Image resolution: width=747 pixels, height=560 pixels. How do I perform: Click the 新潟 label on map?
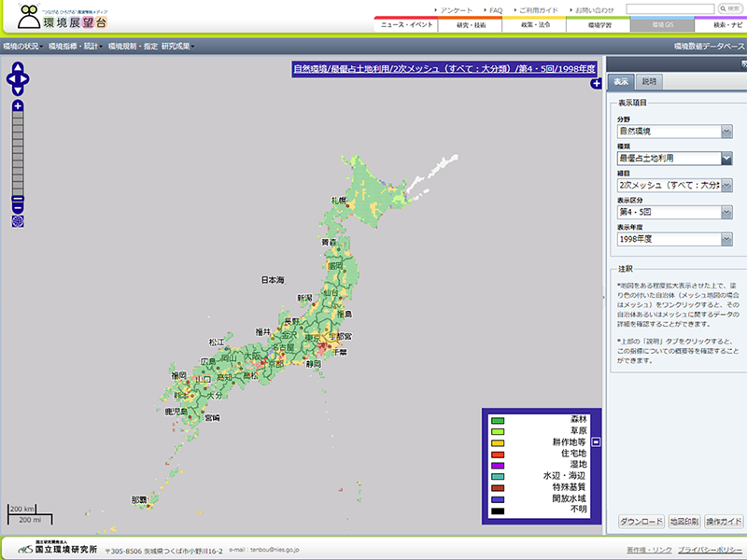click(x=305, y=298)
